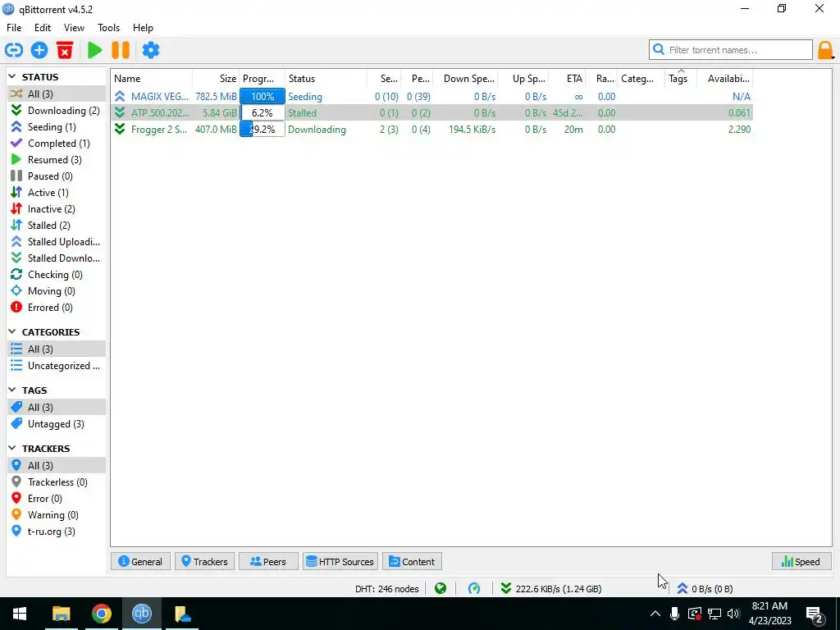This screenshot has height=630, width=840.
Task: Filter by Paused (0) status
Action: pos(57,176)
